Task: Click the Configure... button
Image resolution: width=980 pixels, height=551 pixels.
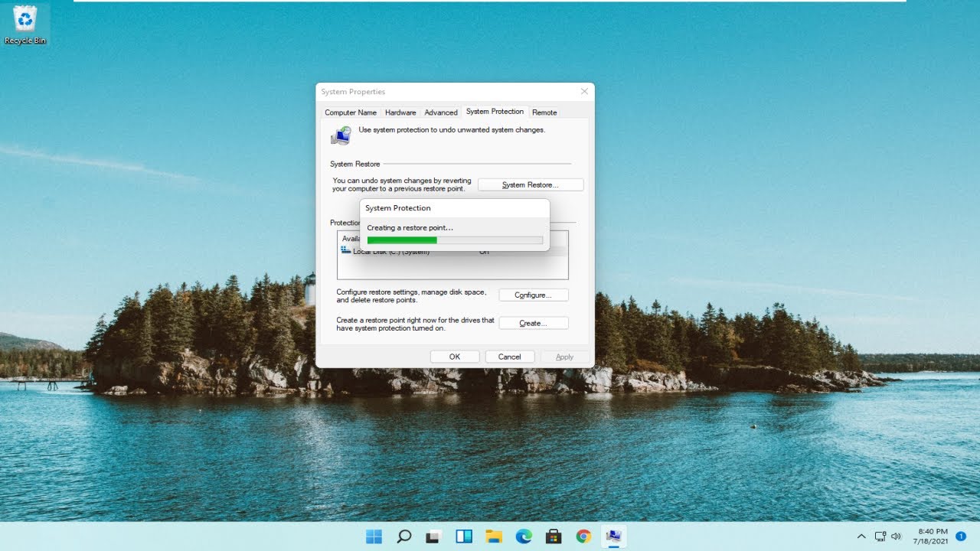Action: (x=534, y=295)
